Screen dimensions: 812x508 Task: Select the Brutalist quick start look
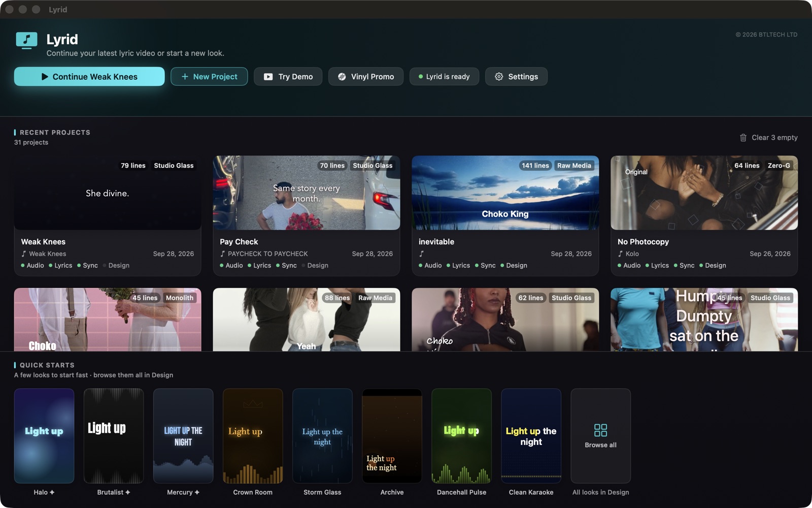click(114, 436)
